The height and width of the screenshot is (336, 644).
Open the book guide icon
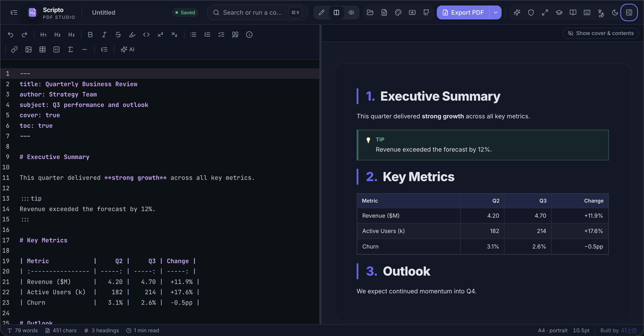pos(573,12)
